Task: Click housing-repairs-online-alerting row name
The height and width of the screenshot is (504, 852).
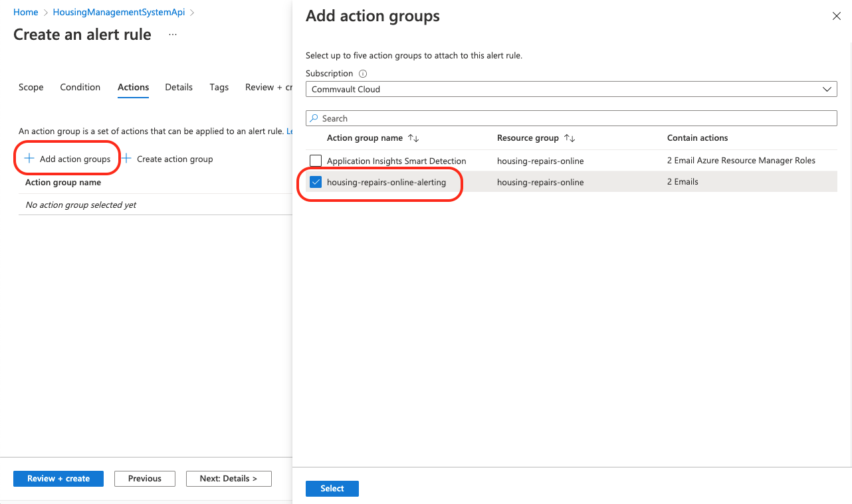Action: coord(386,182)
